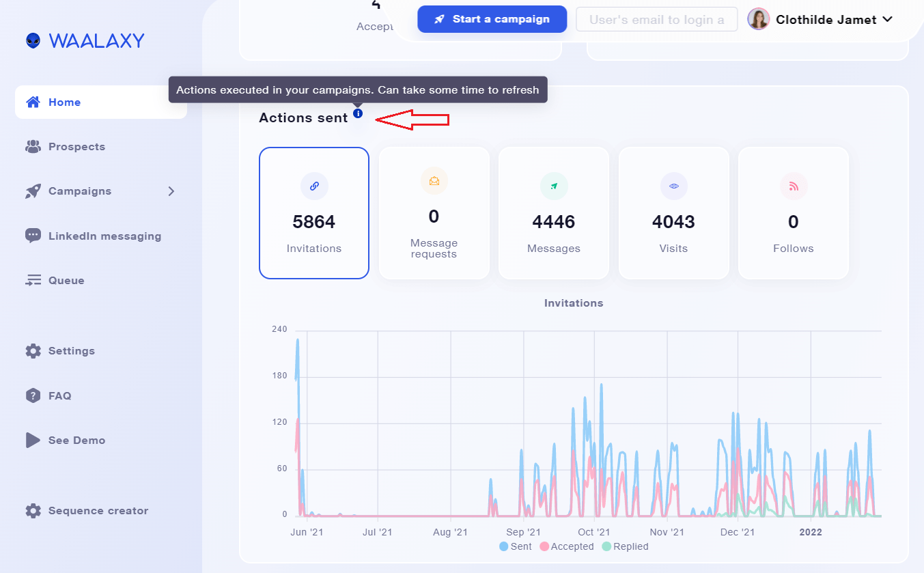
Task: Click Start a campaign button
Action: (x=492, y=19)
